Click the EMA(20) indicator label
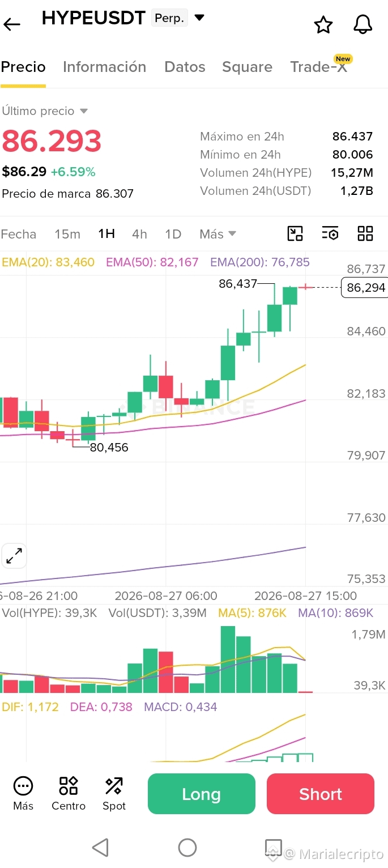 point(48,262)
